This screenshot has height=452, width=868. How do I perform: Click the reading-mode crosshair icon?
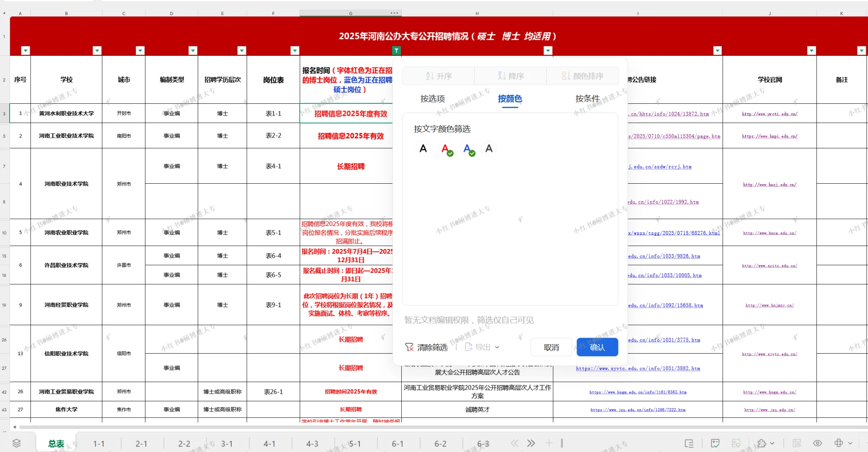tap(839, 443)
